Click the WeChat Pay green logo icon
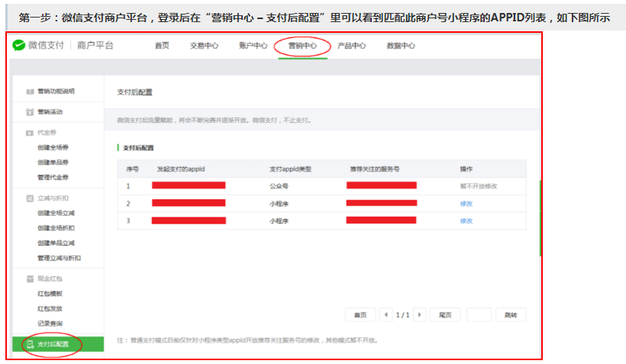This screenshot has width=626, height=364. tap(18, 46)
